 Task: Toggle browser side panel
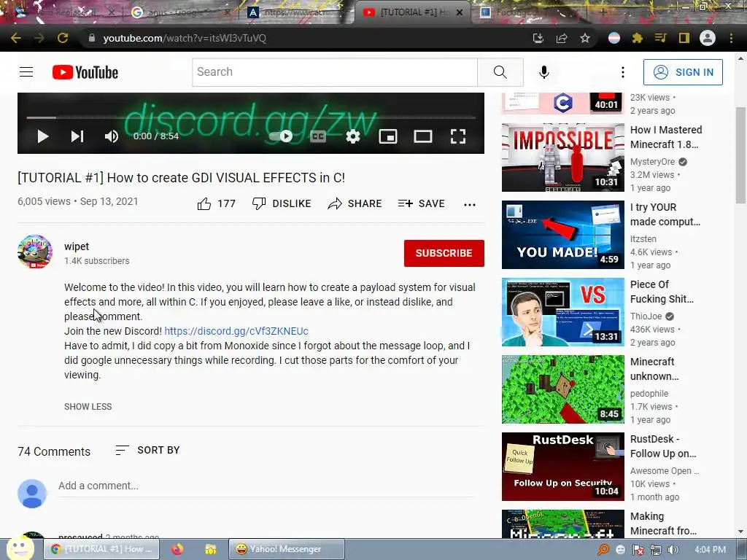684,38
